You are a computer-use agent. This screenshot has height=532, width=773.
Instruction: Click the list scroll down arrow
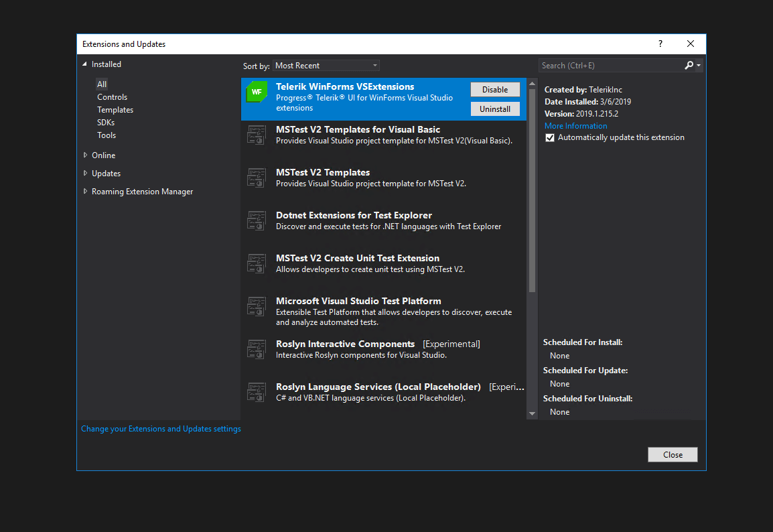532,413
